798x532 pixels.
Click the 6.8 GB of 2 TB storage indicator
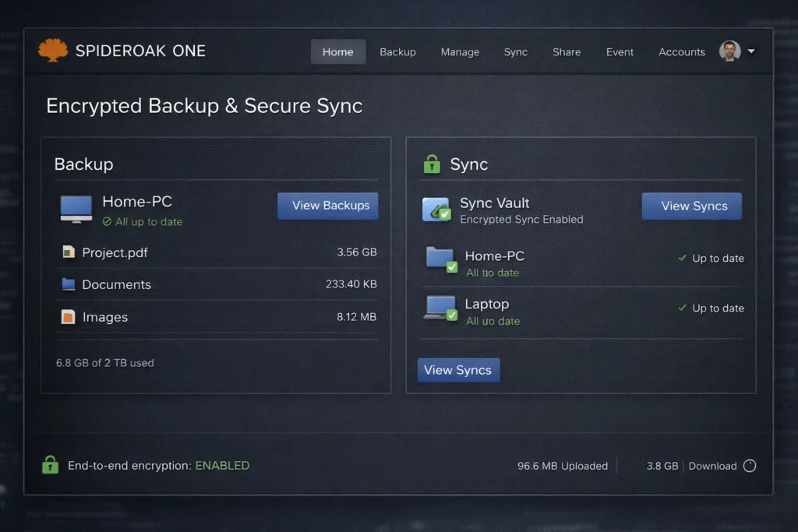104,362
